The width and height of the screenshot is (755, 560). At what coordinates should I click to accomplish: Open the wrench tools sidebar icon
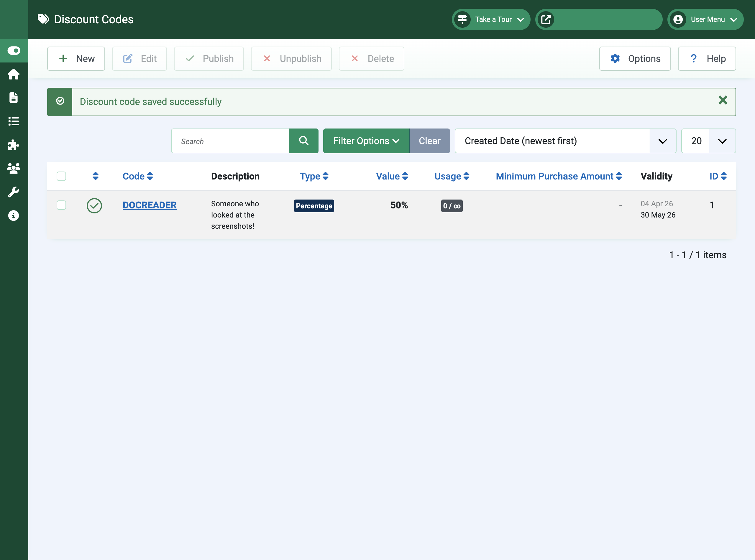pos(14,192)
